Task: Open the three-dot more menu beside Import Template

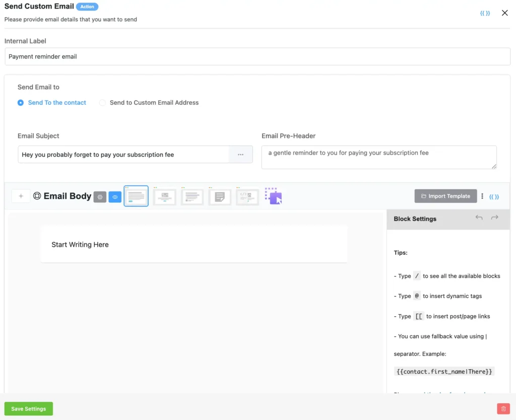Action: (x=482, y=196)
